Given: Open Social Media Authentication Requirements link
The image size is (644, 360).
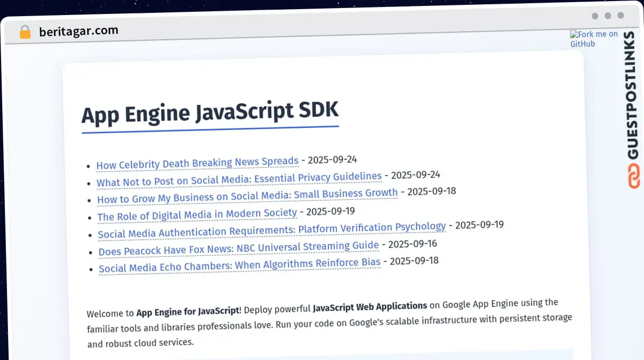Looking at the screenshot, I should pos(272,230).
